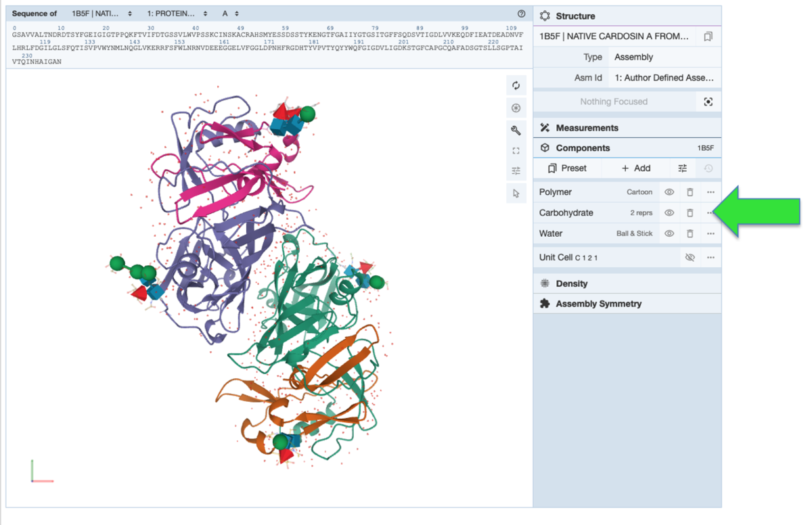812x525 pixels.
Task: Open the chain dropdown labeled A
Action: click(229, 13)
